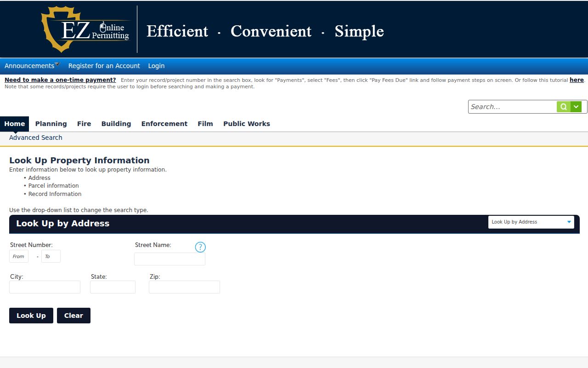Click the 'Parcel information' bullet text

coord(54,186)
